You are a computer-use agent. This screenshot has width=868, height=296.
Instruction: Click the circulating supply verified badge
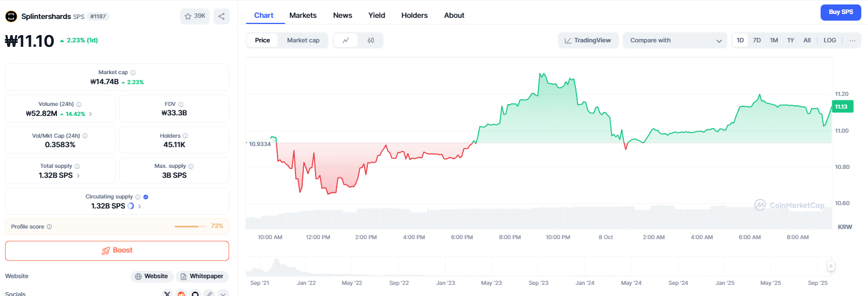(146, 197)
